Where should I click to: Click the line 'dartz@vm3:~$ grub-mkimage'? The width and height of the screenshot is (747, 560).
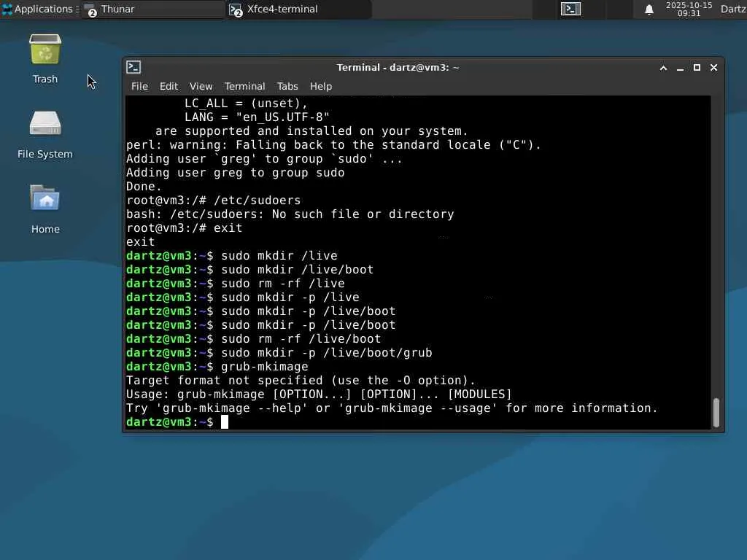(x=217, y=367)
